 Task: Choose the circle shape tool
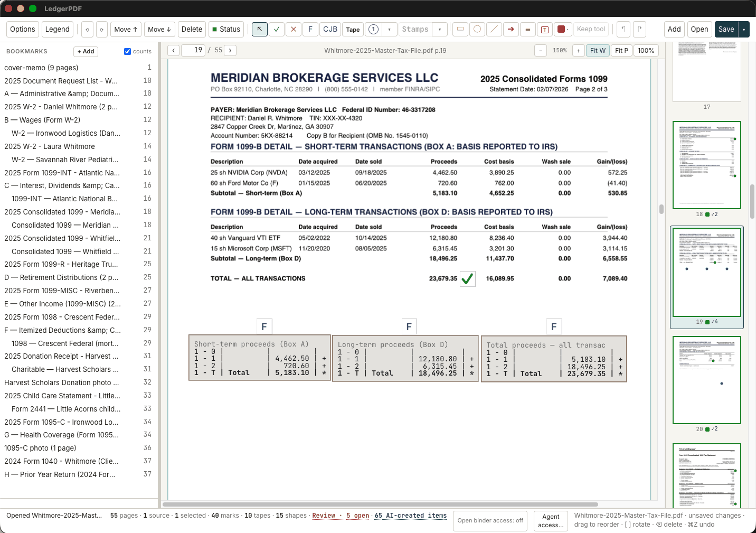tap(477, 29)
